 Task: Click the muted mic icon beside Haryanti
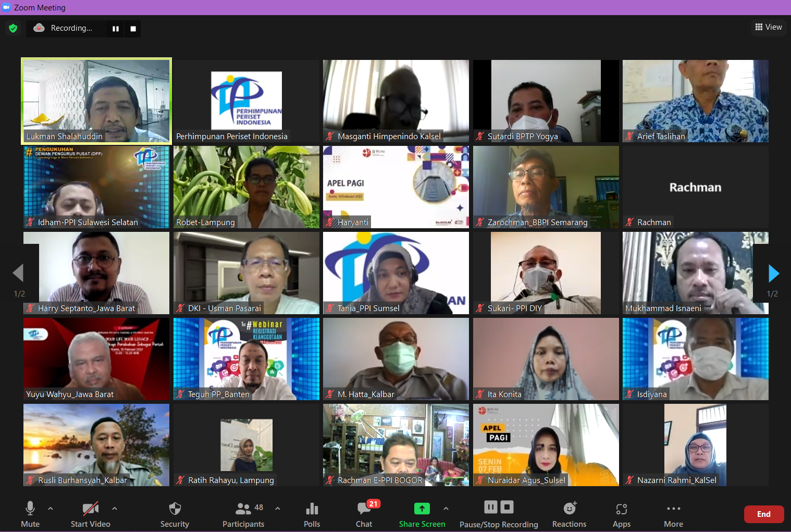330,222
